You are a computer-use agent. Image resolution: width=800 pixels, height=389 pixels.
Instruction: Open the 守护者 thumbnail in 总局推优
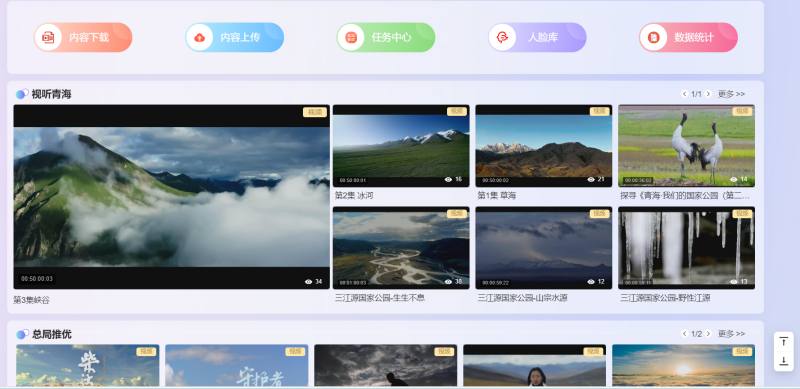click(x=237, y=365)
